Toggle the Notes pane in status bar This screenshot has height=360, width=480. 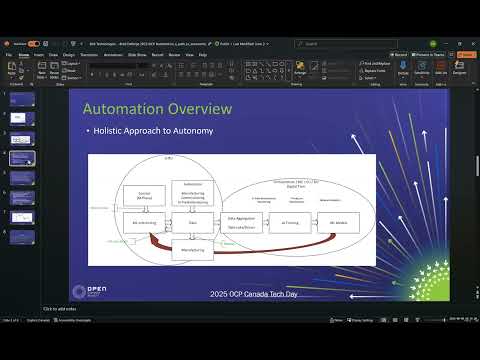click(336, 320)
